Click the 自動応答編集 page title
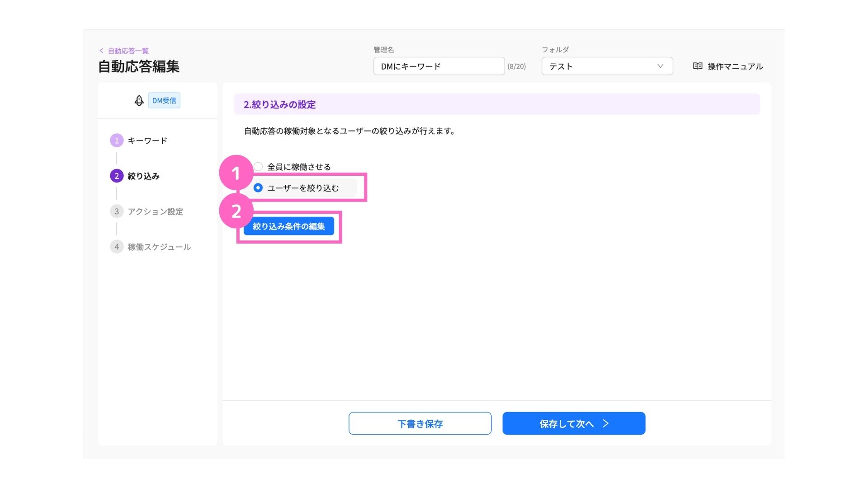Screen dimensions: 868x488 coord(139,66)
